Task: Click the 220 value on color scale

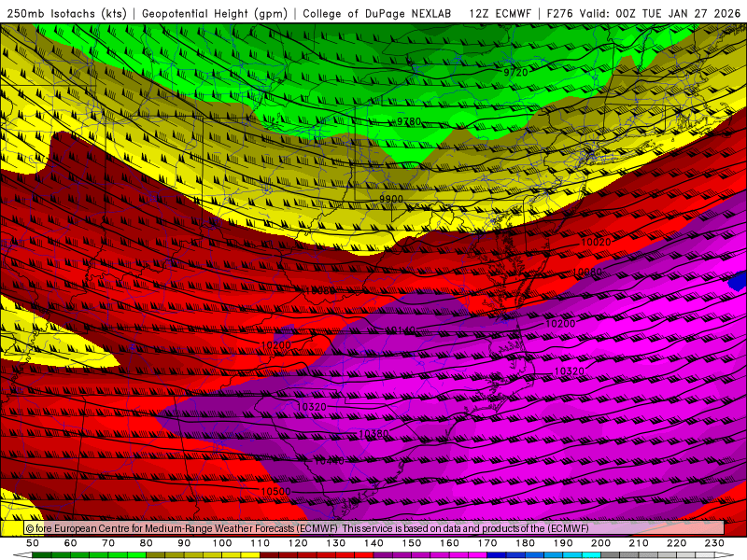Action: coord(677,543)
